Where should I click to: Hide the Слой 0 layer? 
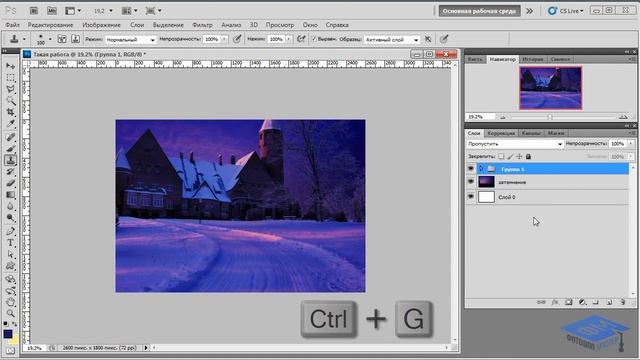coord(471,197)
